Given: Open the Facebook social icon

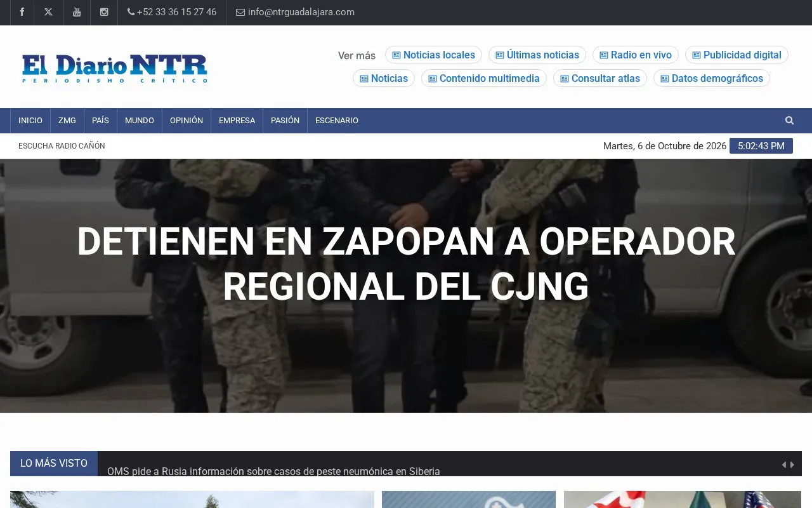Looking at the screenshot, I should (x=22, y=12).
